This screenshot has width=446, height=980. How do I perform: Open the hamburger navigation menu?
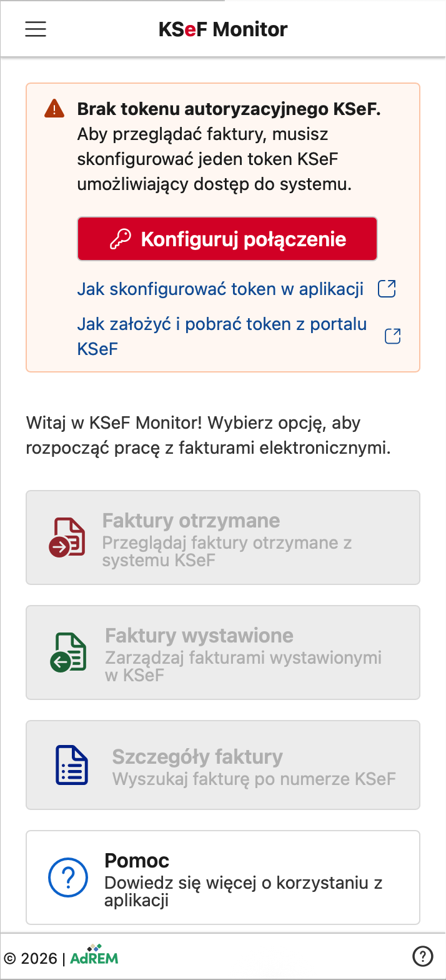tap(35, 29)
